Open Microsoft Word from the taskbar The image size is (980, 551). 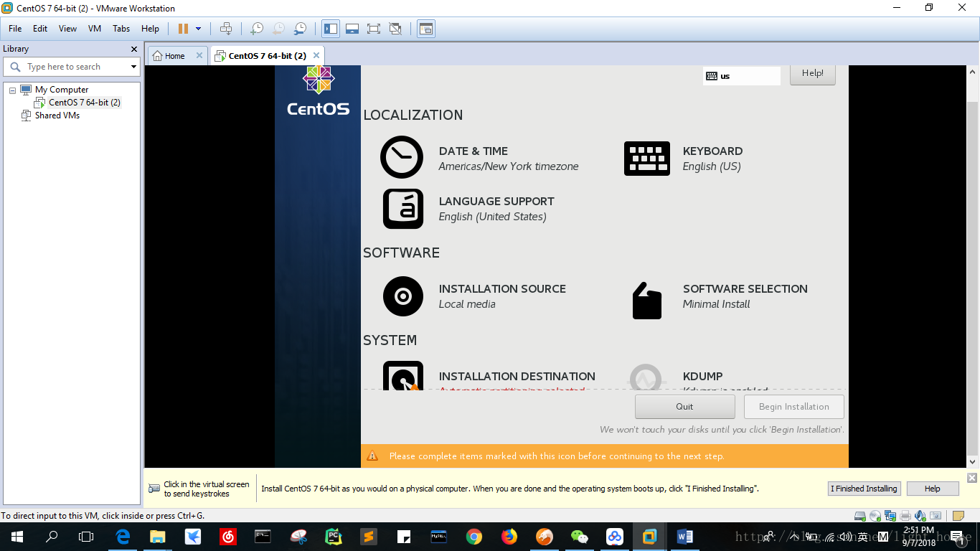(x=684, y=537)
